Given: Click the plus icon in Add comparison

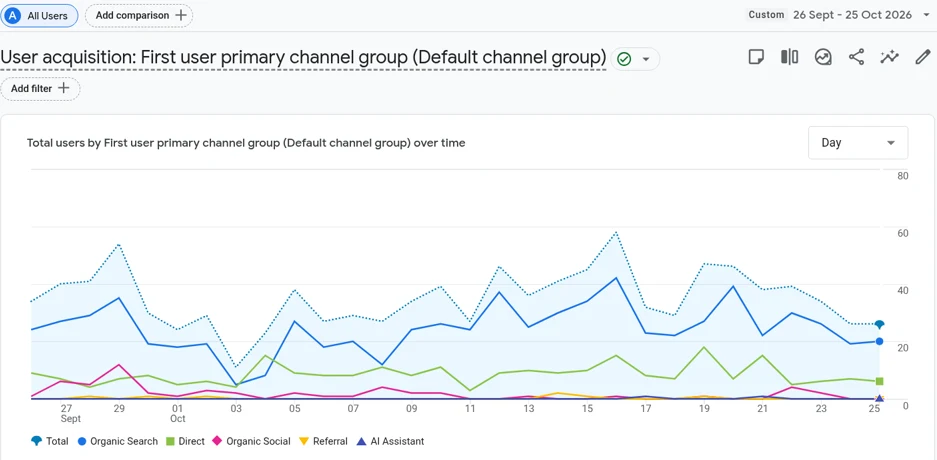Looking at the screenshot, I should click(x=180, y=16).
